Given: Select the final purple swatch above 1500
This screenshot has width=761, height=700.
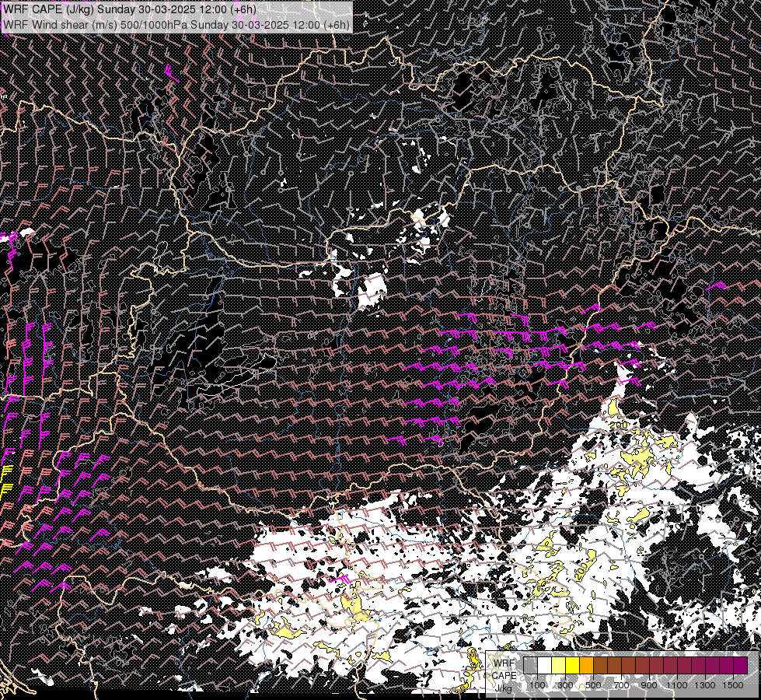Looking at the screenshot, I should [x=741, y=665].
